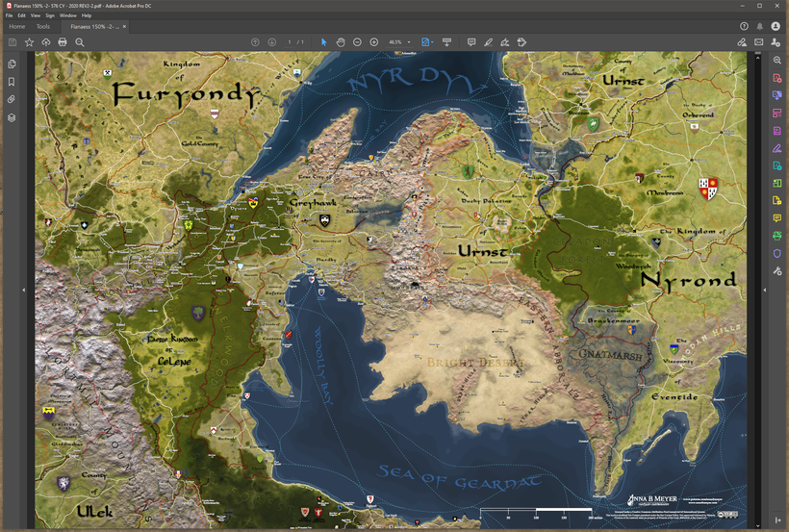Close the Flanaess document tab
The height and width of the screenshot is (532, 789).
(x=124, y=27)
